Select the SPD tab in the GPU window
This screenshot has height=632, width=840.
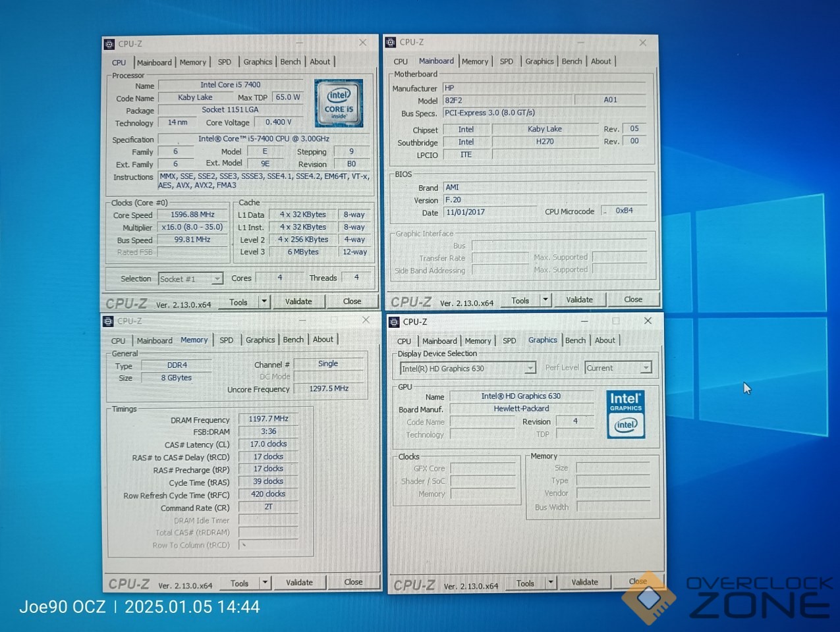[x=509, y=341]
